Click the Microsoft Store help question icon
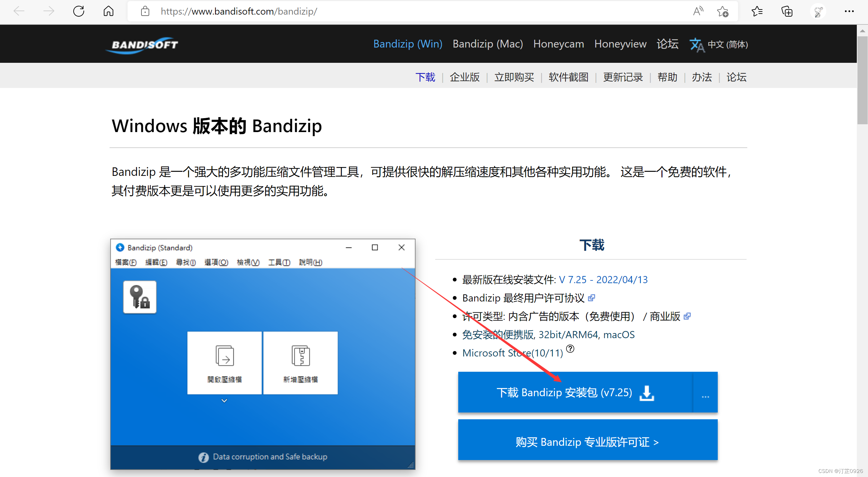 tap(570, 349)
